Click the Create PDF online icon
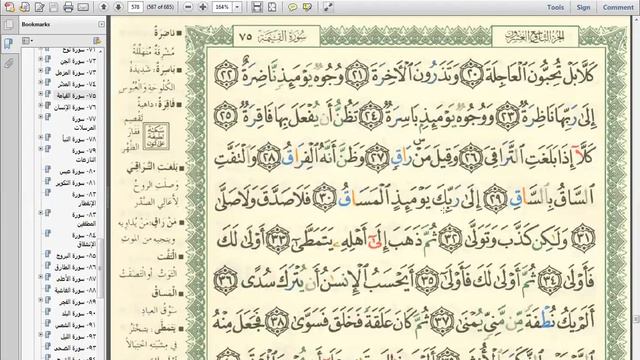The height and width of the screenshot is (360, 640). pos(10,7)
